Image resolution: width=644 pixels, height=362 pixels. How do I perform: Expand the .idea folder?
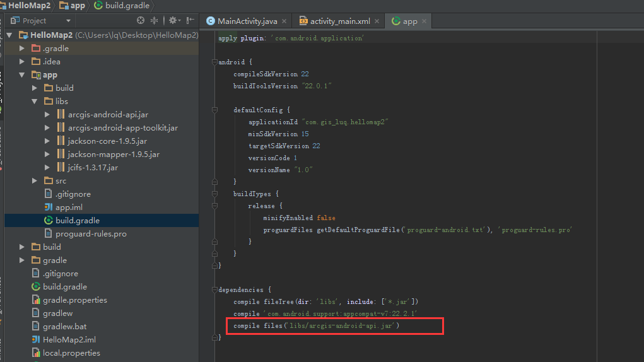point(22,62)
